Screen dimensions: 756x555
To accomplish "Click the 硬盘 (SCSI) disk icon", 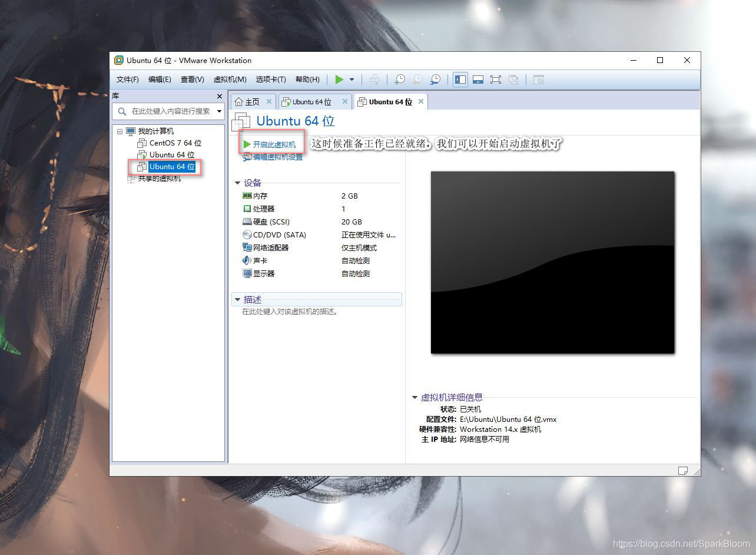I will 247,222.
